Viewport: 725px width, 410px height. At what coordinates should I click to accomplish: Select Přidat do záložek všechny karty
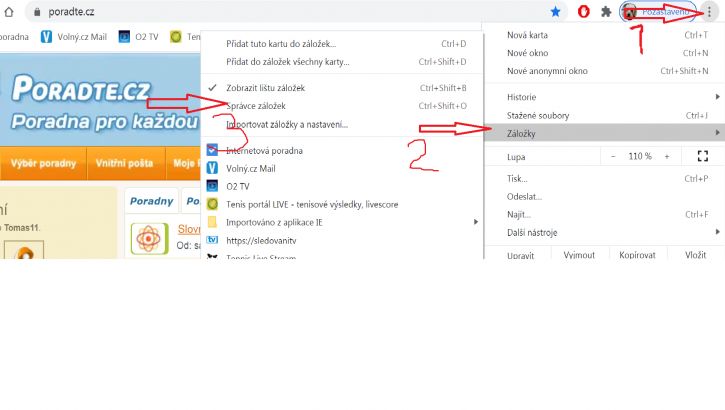(x=342, y=61)
